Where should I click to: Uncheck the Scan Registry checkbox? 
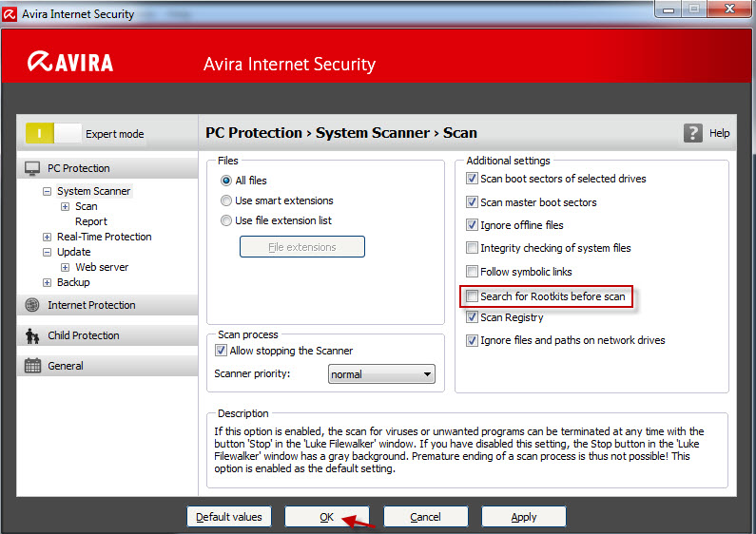472,317
